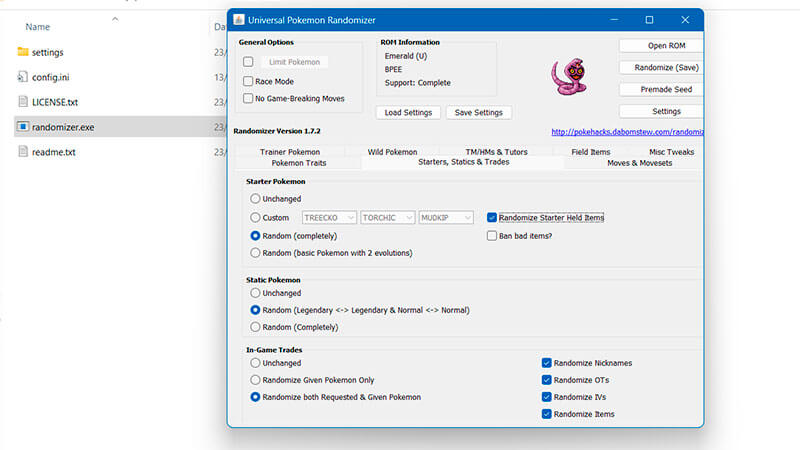Choose Randomize Given Pokemon Only
The image size is (800, 450).
[x=255, y=380]
